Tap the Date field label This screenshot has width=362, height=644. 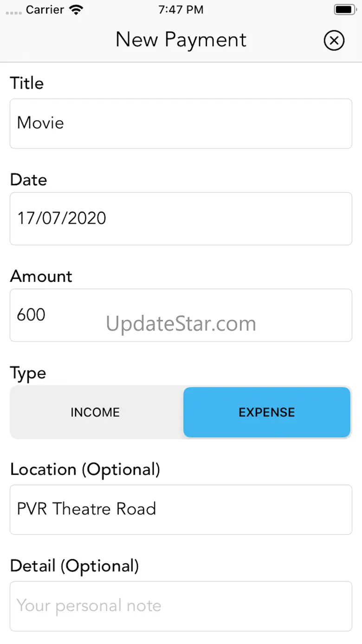[29, 180]
